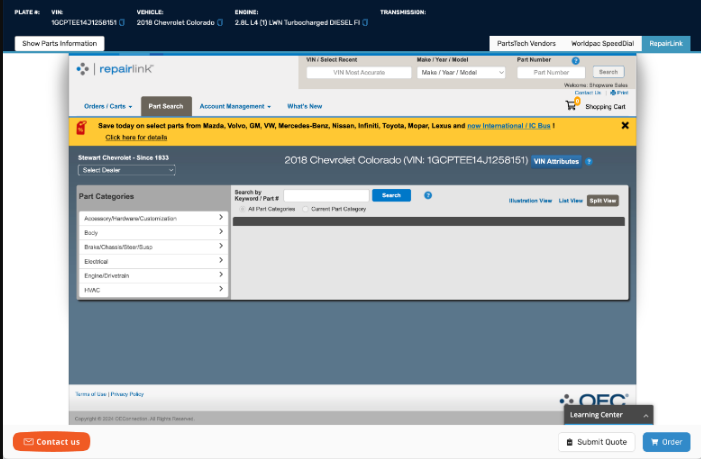Select the Split View button
Viewport: 701px width, 459px height.
pyautogui.click(x=603, y=201)
